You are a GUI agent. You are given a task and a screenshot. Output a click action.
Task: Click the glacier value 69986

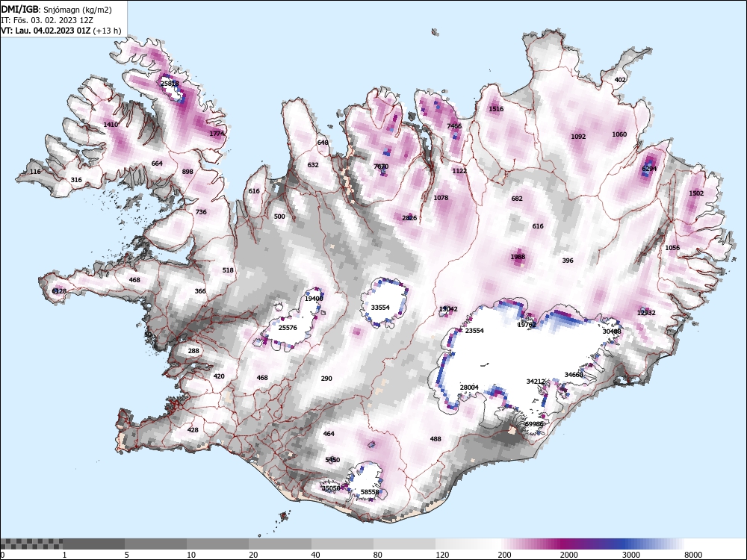coord(534,424)
